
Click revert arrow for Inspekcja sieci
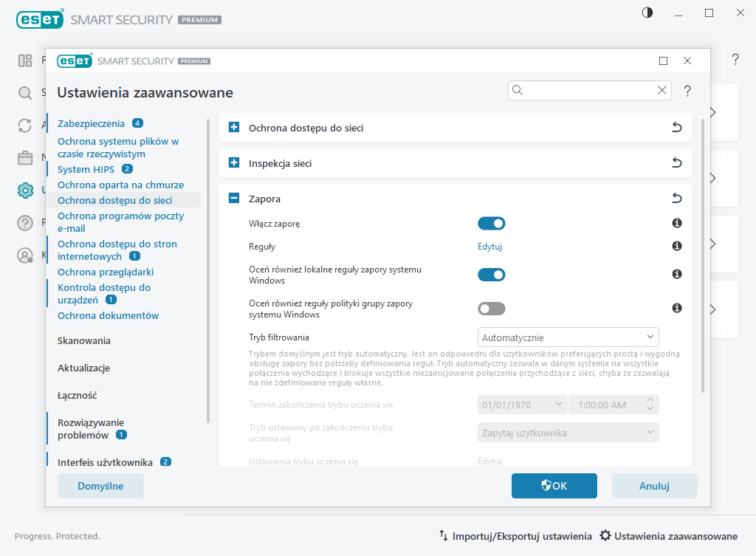pyautogui.click(x=676, y=163)
